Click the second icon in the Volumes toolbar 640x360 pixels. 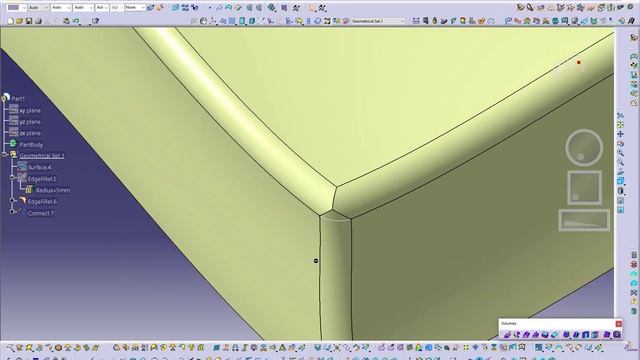pyautogui.click(x=517, y=334)
